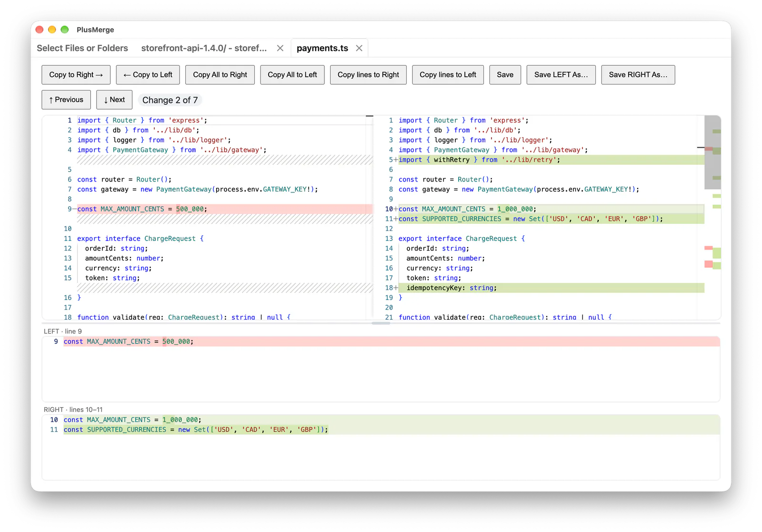This screenshot has height=532, width=762.
Task: Click the Change 2 of 7 indicator
Action: click(x=170, y=100)
